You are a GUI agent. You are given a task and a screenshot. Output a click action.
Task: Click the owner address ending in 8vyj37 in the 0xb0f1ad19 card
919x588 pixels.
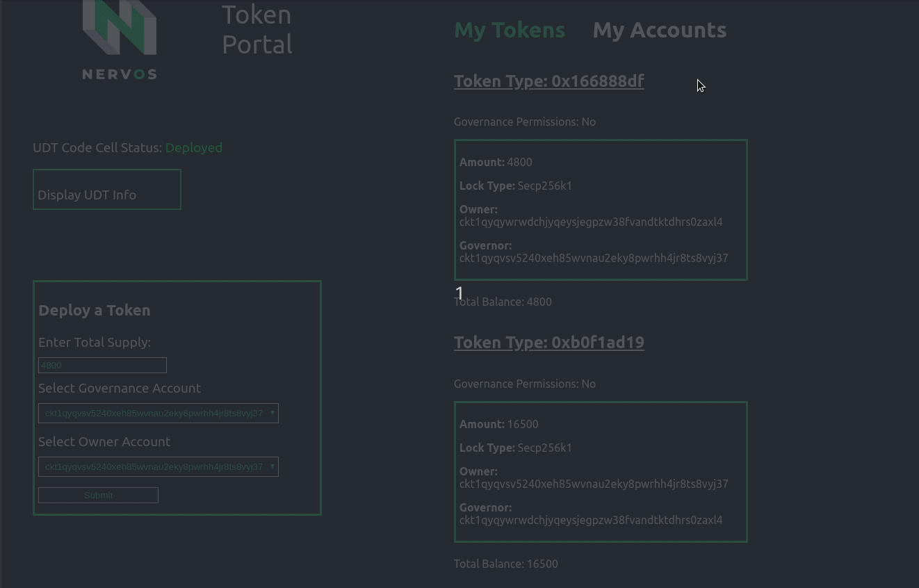[594, 484]
